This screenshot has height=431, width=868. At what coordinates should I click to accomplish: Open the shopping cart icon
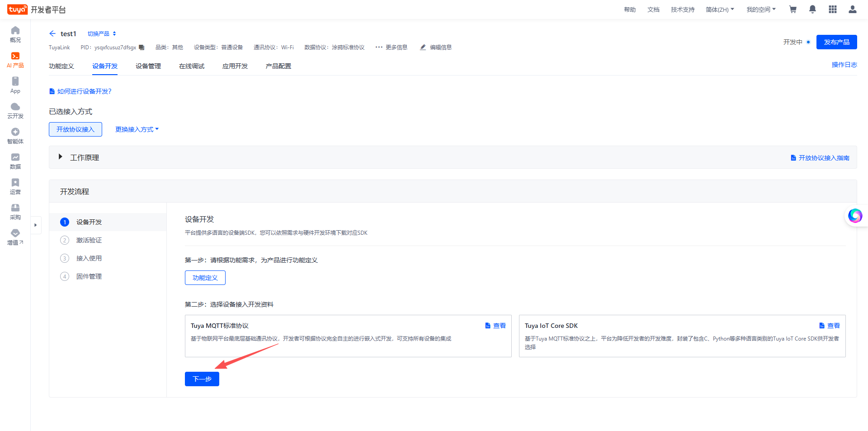pos(793,9)
